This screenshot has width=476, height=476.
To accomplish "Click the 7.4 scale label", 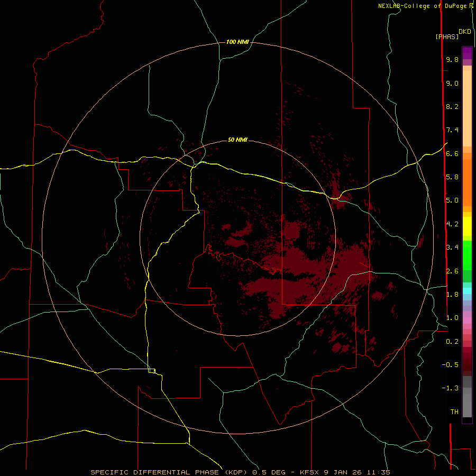I will pos(452,130).
